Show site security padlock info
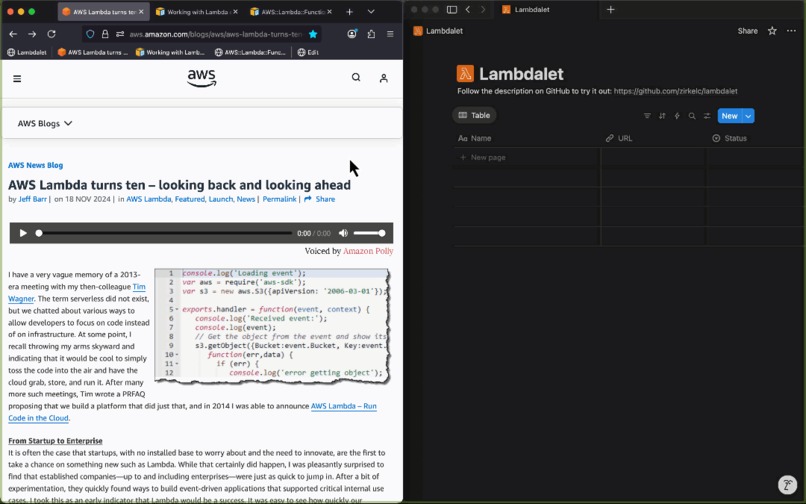Screen dimensions: 806x504 (105, 34)
